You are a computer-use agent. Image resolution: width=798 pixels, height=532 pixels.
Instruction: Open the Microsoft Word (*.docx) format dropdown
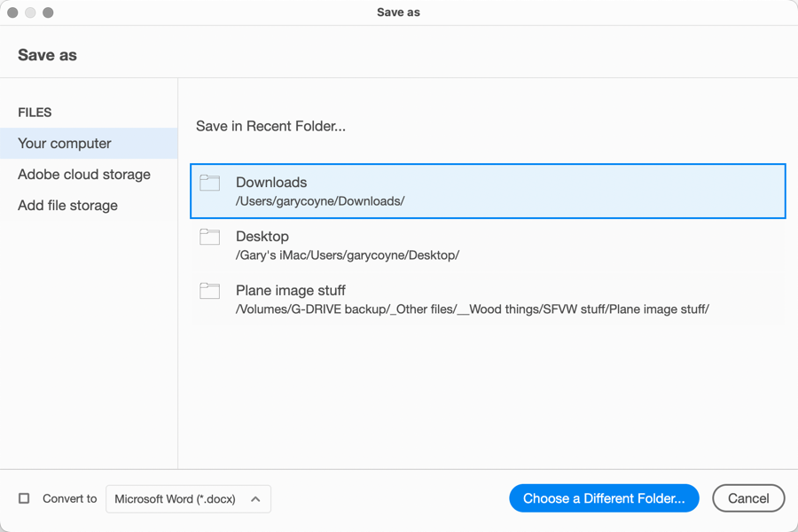pos(188,499)
